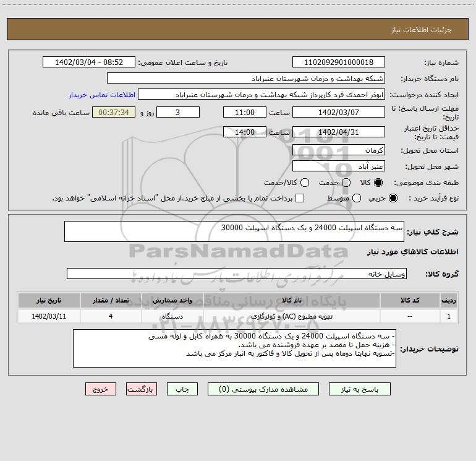This screenshot has width=476, height=461.
Task: Click the بازگشت back button
Action: pyautogui.click(x=142, y=389)
